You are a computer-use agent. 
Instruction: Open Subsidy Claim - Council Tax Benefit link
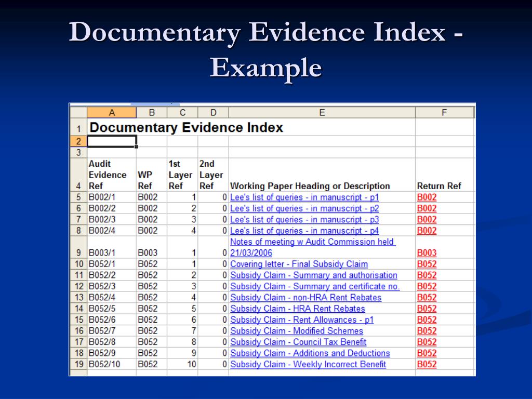pos(298,342)
